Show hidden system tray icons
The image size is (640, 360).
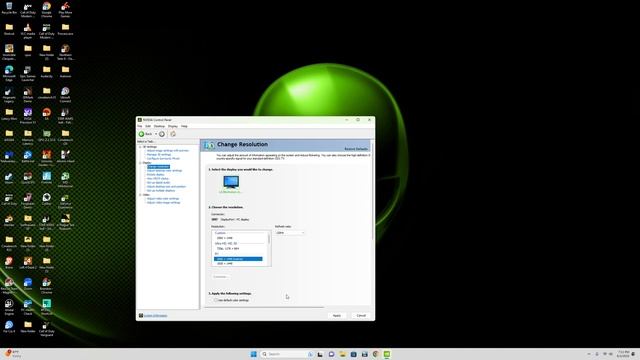click(x=589, y=354)
